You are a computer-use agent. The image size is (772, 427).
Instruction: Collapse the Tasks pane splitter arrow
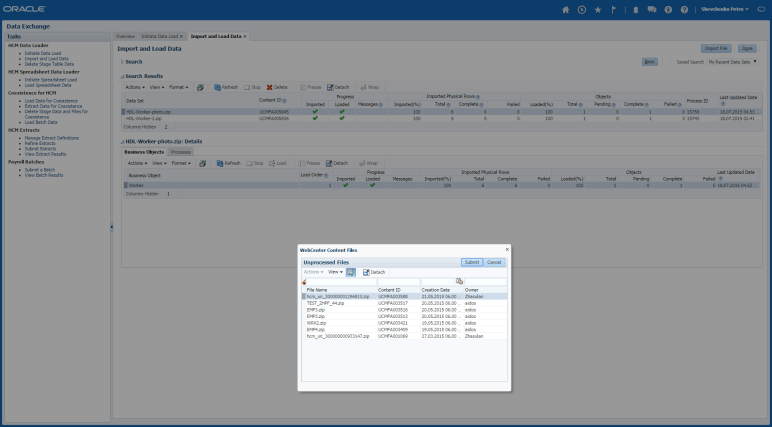[x=112, y=227]
